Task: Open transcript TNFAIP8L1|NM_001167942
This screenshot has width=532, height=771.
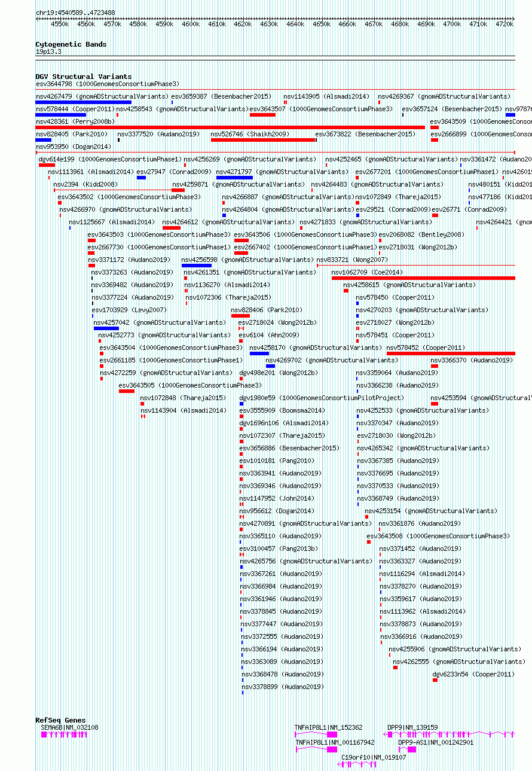Action: pyautogui.click(x=335, y=742)
